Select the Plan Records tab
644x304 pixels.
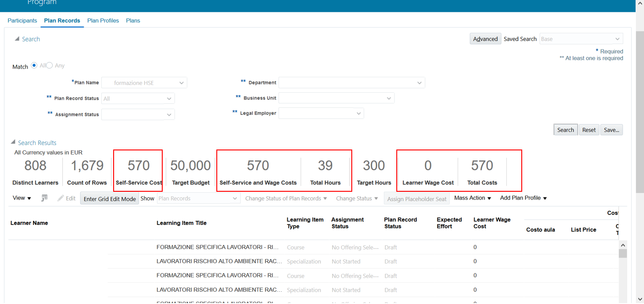pyautogui.click(x=62, y=20)
